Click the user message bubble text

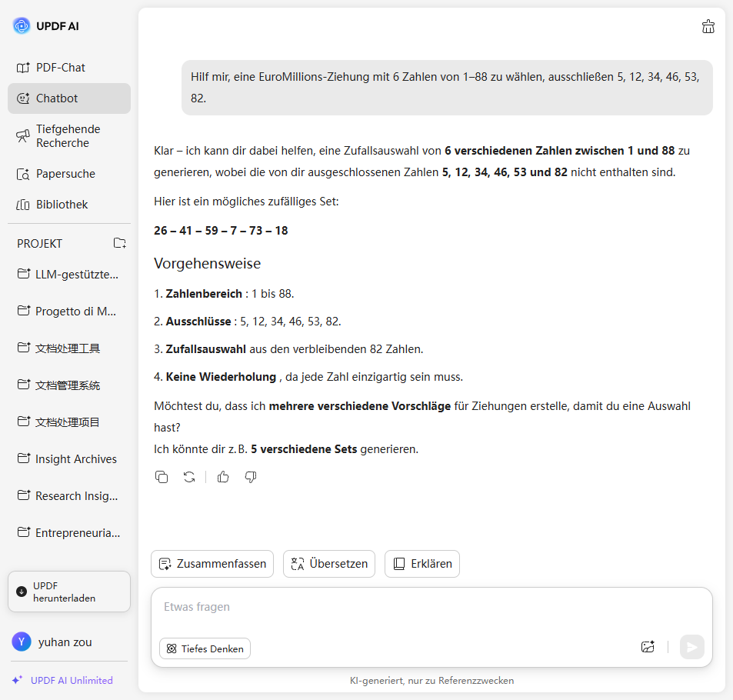tap(446, 88)
